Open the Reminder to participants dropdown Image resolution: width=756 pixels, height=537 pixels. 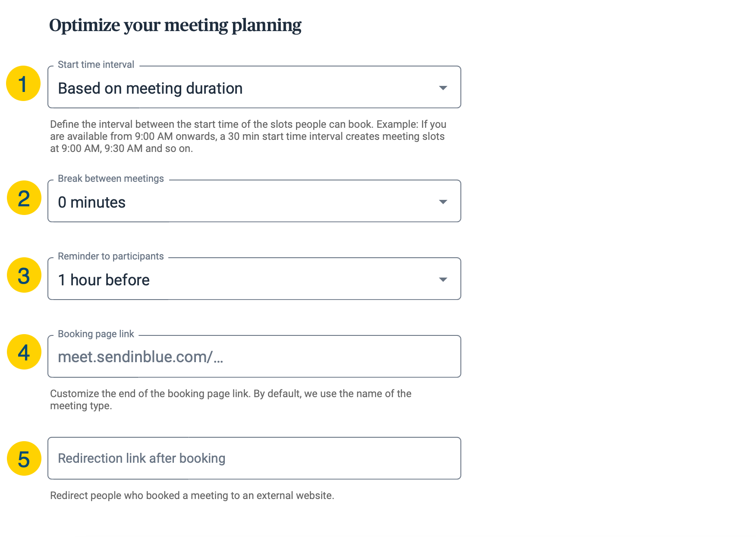pos(254,279)
